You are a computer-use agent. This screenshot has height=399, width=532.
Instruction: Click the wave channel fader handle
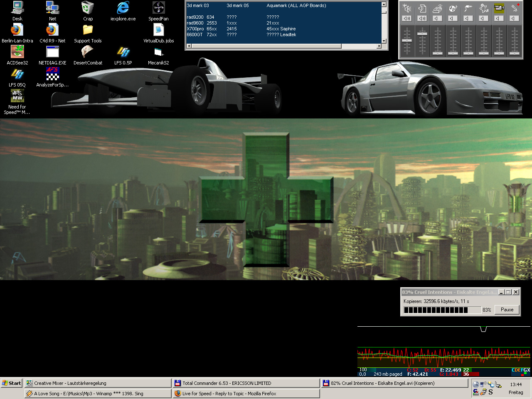coord(422,34)
